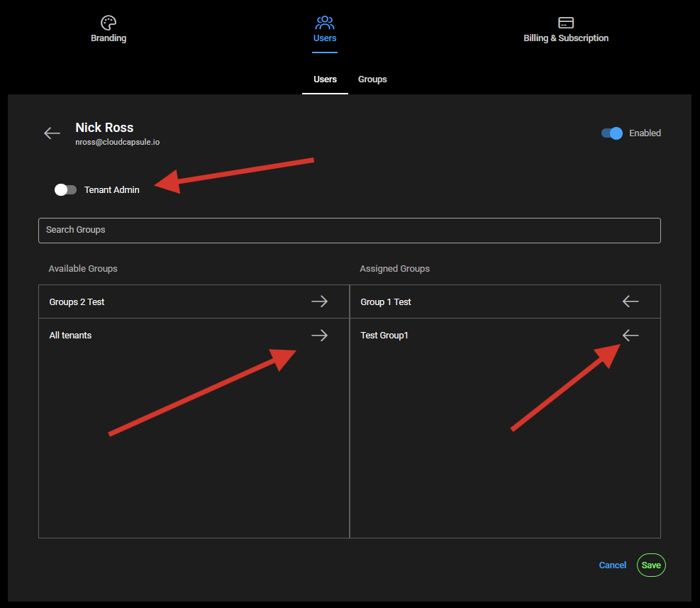
Task: Turn off the Enabled user toggle
Action: pyautogui.click(x=611, y=133)
